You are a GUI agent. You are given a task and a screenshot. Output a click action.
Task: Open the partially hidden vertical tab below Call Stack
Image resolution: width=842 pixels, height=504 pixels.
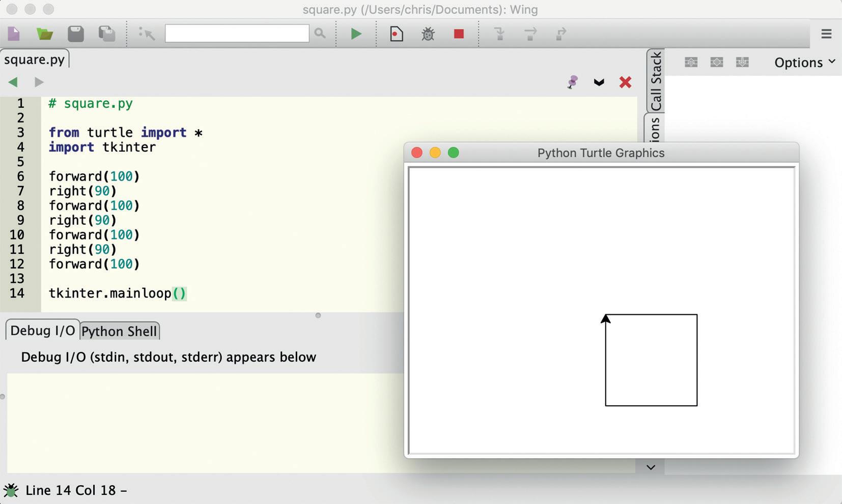655,129
